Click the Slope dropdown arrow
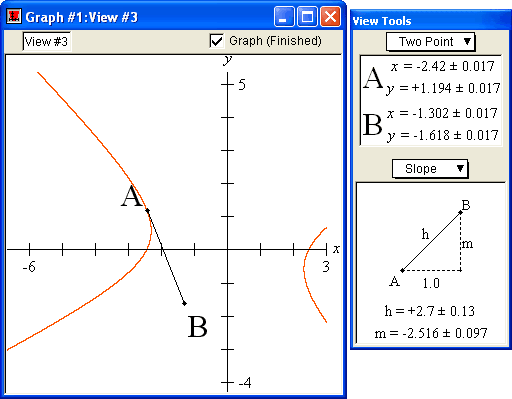Image resolution: width=512 pixels, height=399 pixels. pyautogui.click(x=460, y=168)
